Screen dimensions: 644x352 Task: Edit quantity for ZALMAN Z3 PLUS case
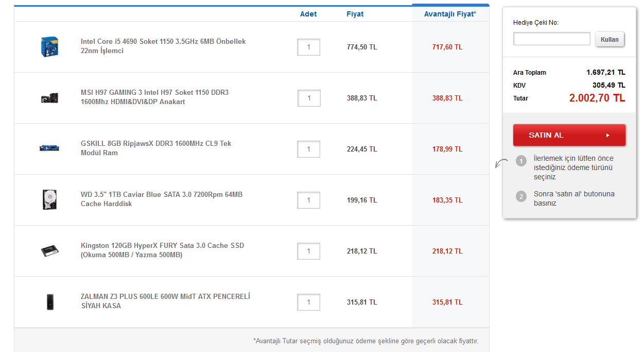[308, 303]
